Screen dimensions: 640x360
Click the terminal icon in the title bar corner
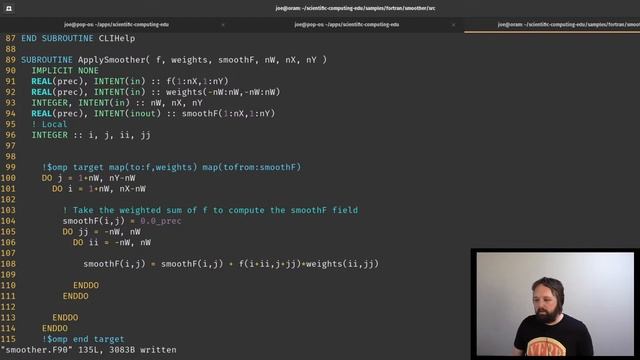tap(9, 8)
